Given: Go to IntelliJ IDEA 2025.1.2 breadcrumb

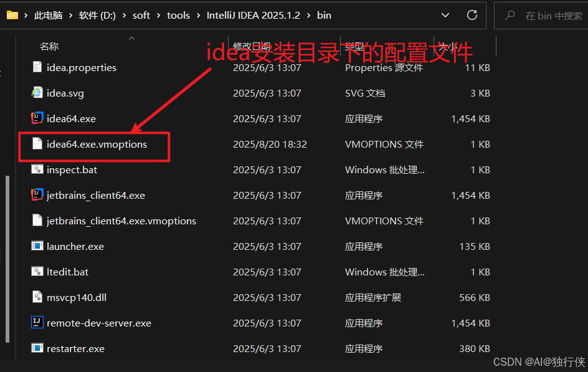Looking at the screenshot, I should 254,16.
